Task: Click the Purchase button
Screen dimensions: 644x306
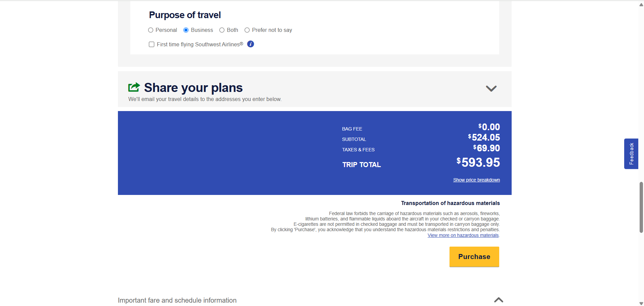Action: pos(474,257)
